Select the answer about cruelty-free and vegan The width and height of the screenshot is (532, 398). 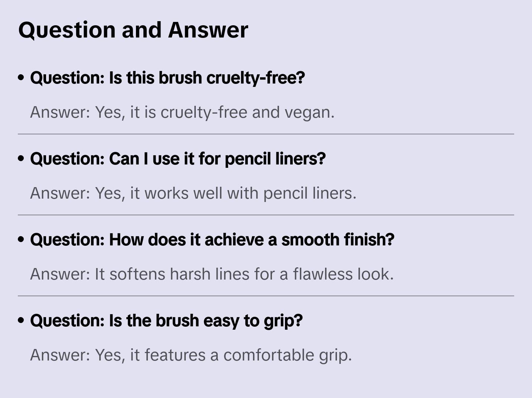(x=182, y=112)
